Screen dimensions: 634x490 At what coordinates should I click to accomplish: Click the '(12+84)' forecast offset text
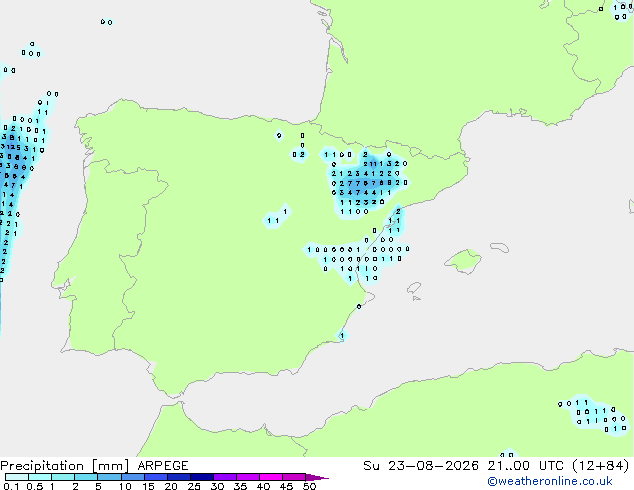[x=601, y=466]
